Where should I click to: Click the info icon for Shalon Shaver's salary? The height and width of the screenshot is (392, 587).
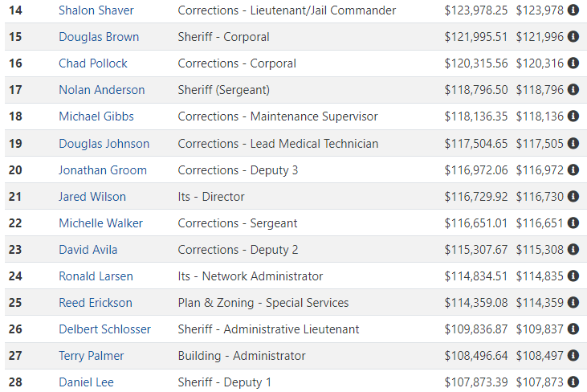[x=573, y=10]
